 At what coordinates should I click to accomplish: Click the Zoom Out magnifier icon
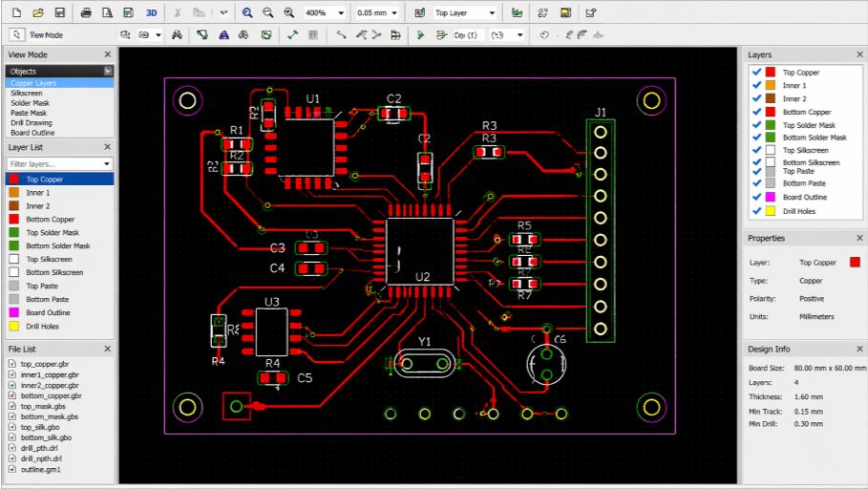[x=267, y=13]
